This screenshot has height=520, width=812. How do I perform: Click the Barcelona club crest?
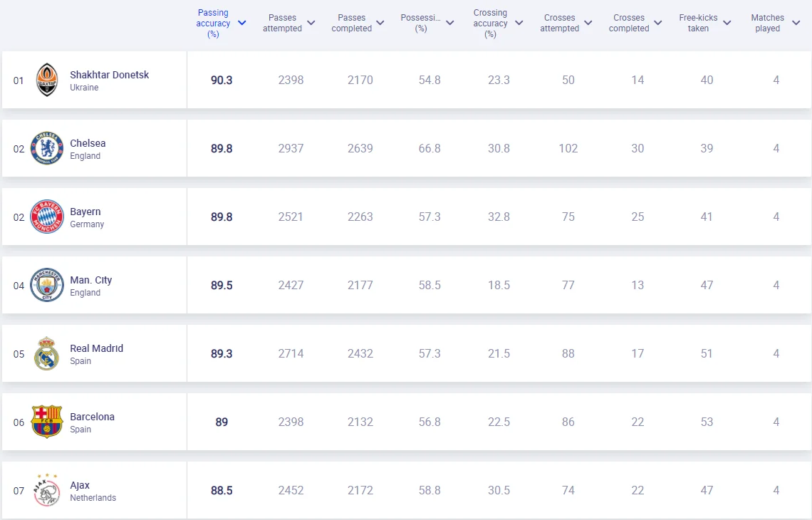click(47, 422)
